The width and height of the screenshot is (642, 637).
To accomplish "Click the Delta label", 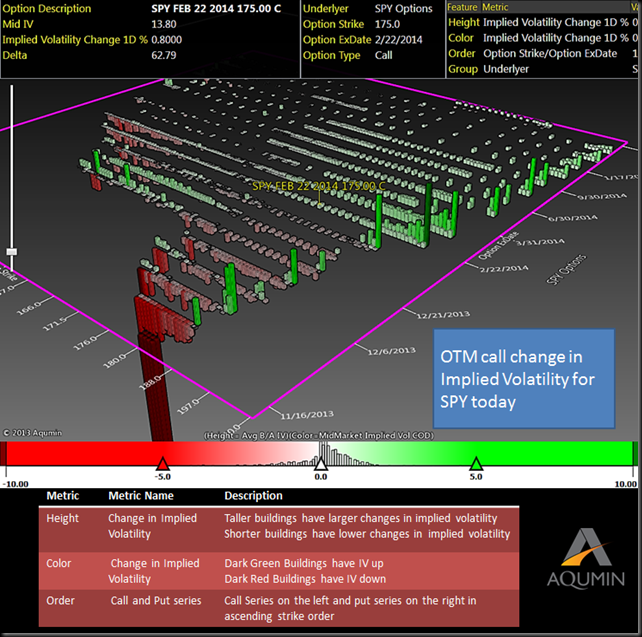I will click(15, 55).
